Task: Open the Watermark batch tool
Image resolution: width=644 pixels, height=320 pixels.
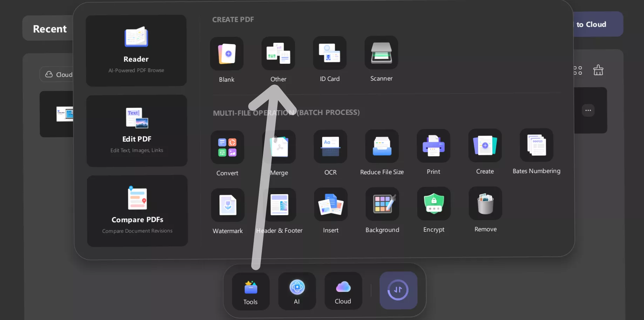Action: coord(228,205)
